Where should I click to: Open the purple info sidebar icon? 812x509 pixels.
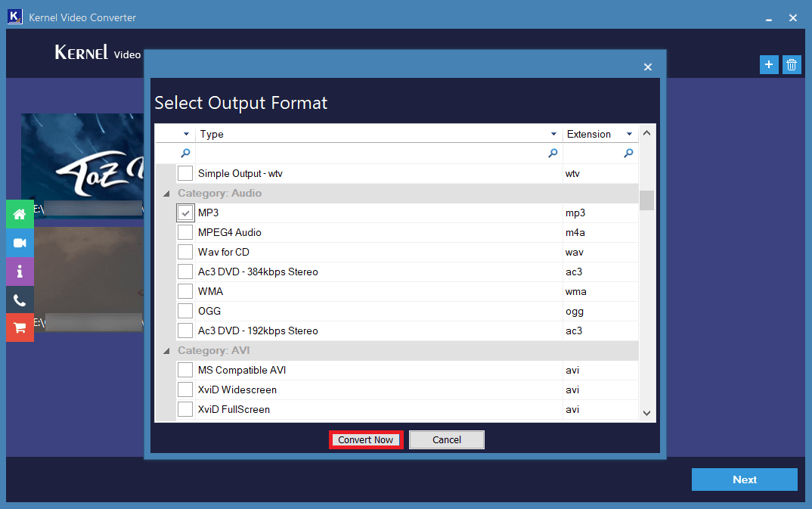point(20,272)
